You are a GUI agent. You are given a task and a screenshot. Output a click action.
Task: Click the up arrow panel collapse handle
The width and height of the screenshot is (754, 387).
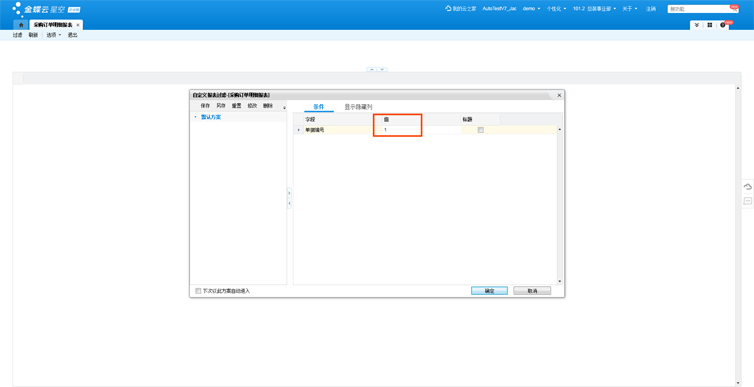point(371,69)
